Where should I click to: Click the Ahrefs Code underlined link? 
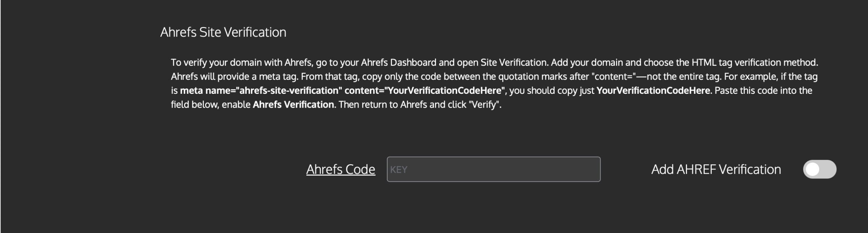[340, 169]
